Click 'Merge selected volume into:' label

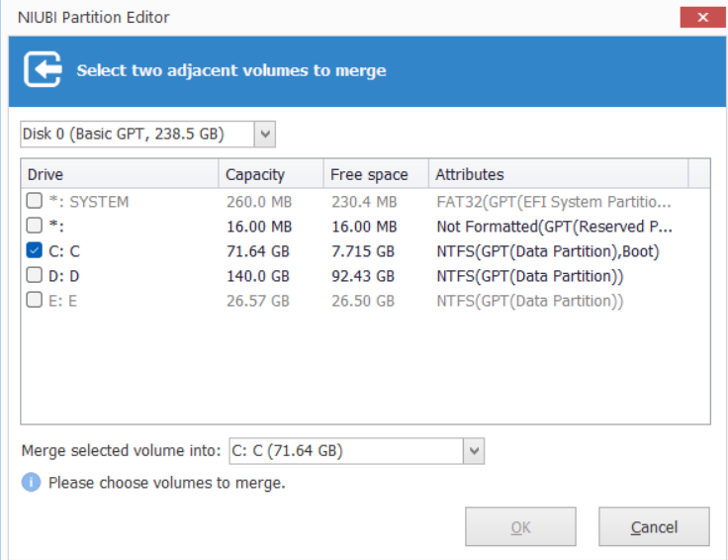click(122, 450)
